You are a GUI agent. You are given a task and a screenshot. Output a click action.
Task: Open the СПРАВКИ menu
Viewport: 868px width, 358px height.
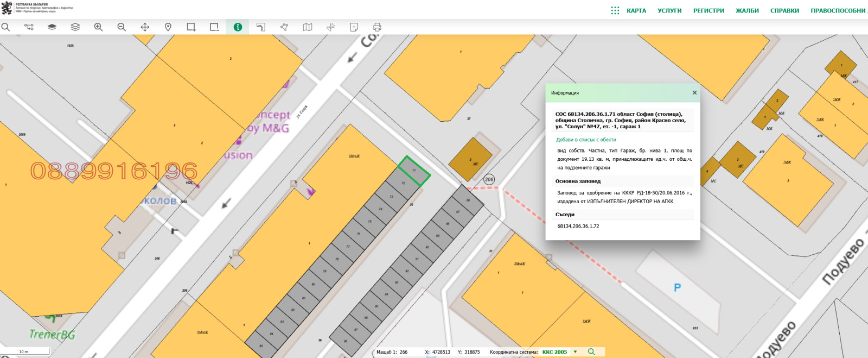784,11
